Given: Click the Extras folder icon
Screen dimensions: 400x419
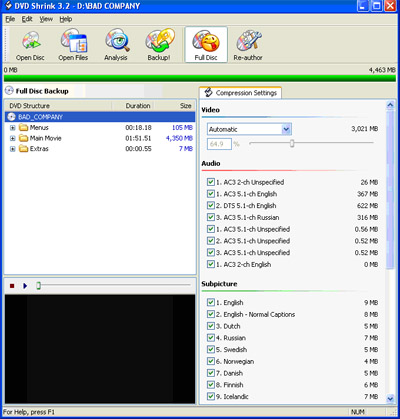Looking at the screenshot, I should [x=23, y=149].
